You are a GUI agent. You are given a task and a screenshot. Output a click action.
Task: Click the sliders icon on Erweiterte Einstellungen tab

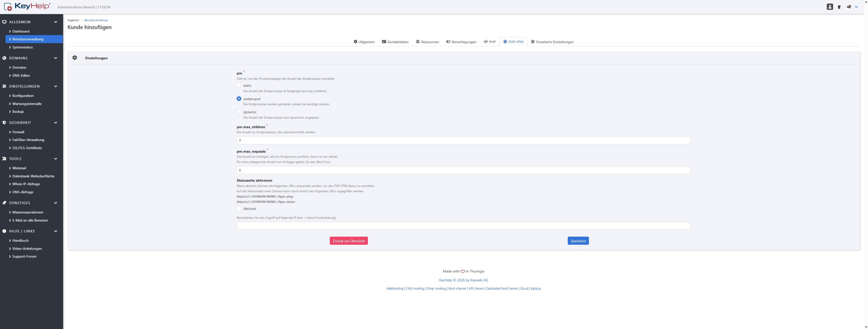533,42
